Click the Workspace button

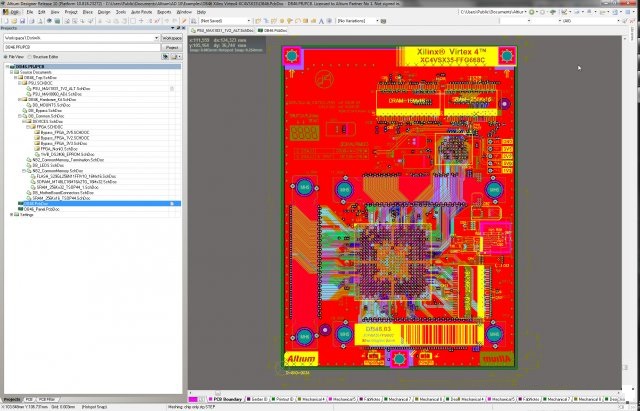(x=172, y=38)
